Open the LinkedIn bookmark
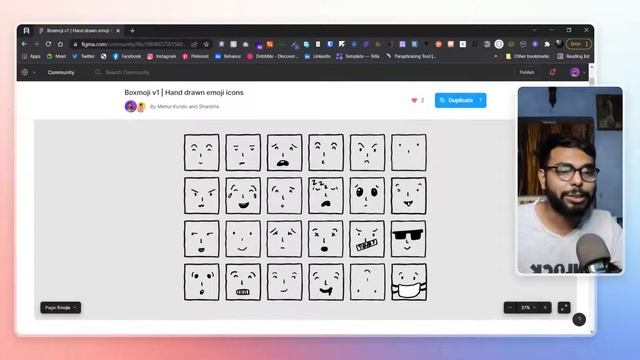640x360 pixels. (317, 56)
